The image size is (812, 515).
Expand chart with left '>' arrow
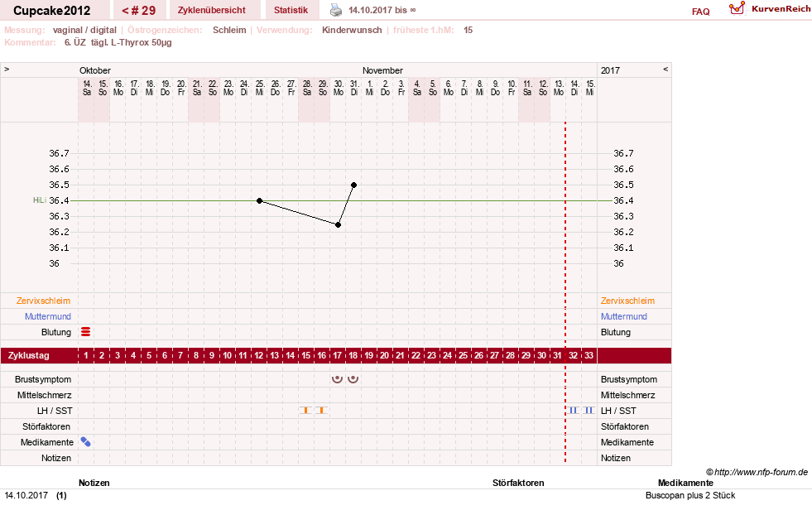point(7,69)
